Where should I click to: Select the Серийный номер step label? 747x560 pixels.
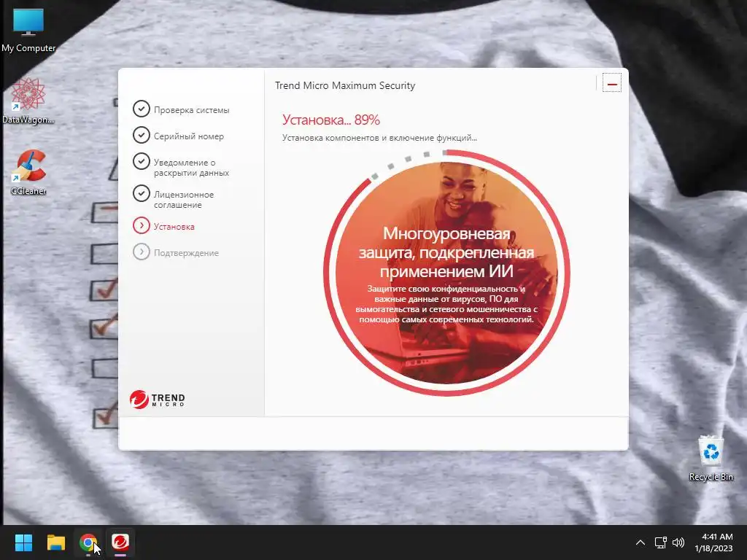point(189,136)
